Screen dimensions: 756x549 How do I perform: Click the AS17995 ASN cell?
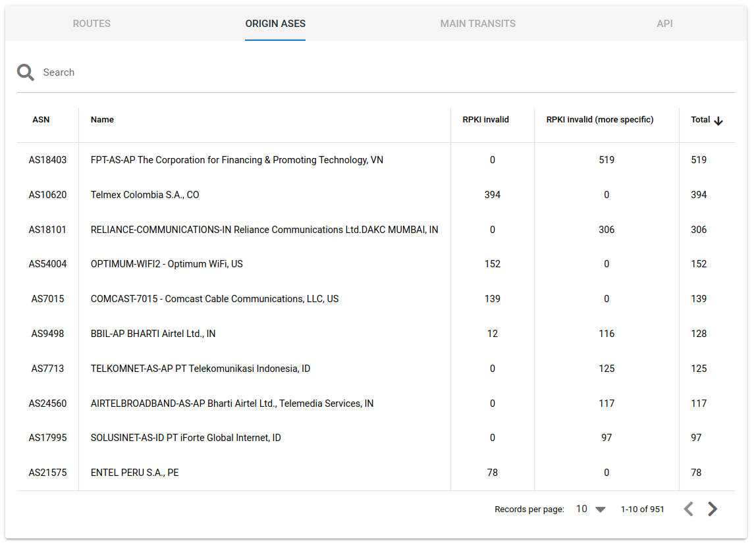coord(47,438)
